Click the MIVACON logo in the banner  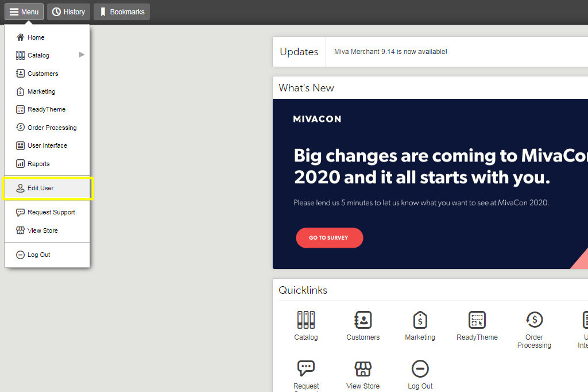[x=317, y=119]
